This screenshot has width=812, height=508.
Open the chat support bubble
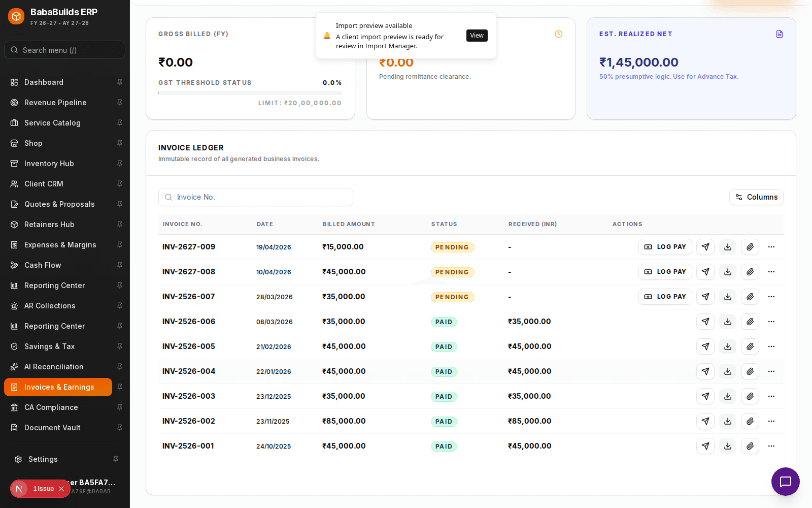click(786, 482)
